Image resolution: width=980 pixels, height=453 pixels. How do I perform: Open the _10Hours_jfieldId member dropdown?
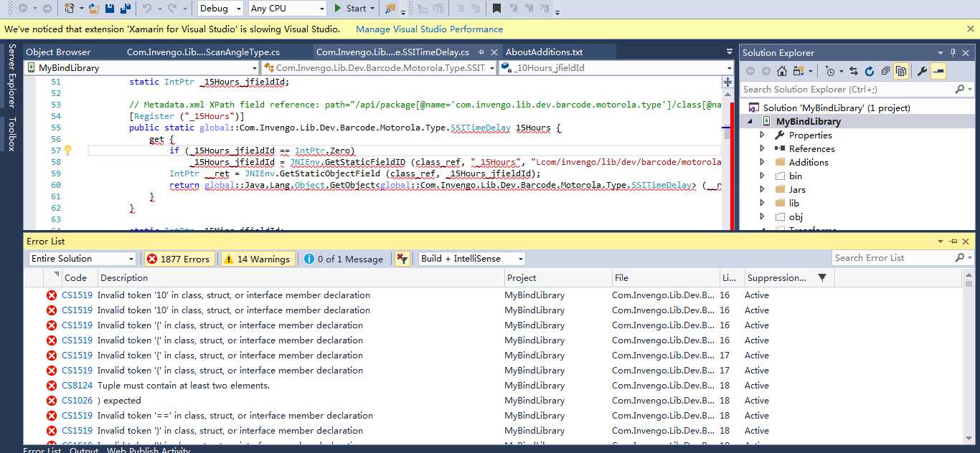616,68
